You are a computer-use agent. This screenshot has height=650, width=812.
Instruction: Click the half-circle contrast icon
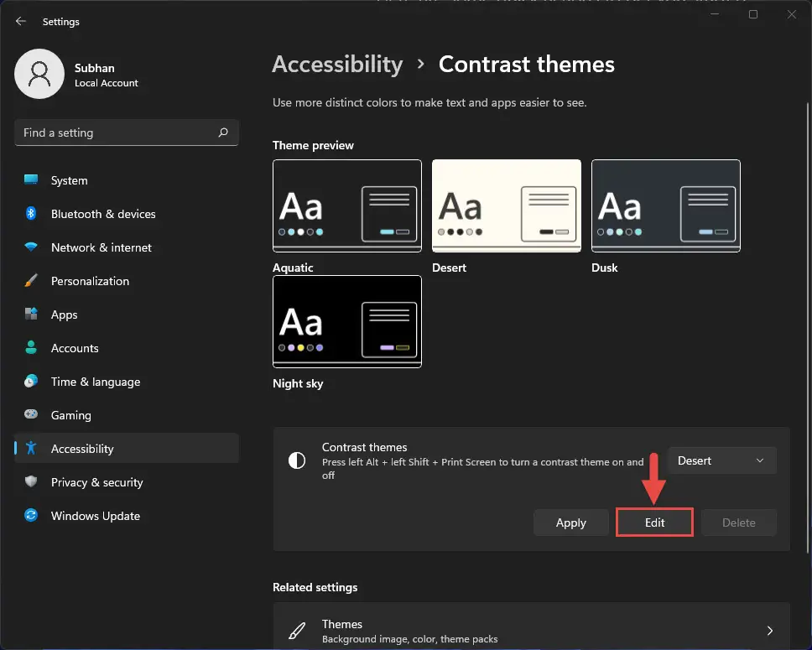(x=297, y=460)
